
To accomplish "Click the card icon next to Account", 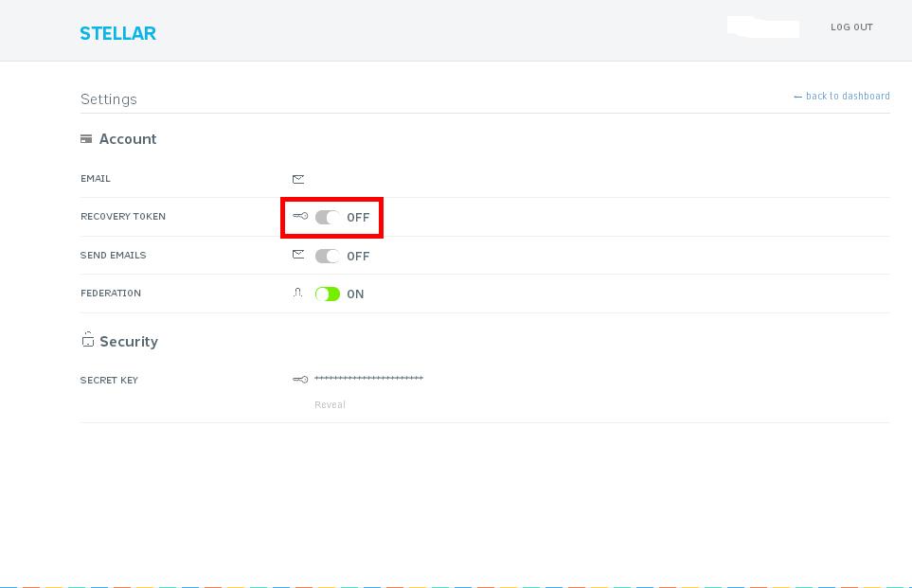I will [86, 139].
